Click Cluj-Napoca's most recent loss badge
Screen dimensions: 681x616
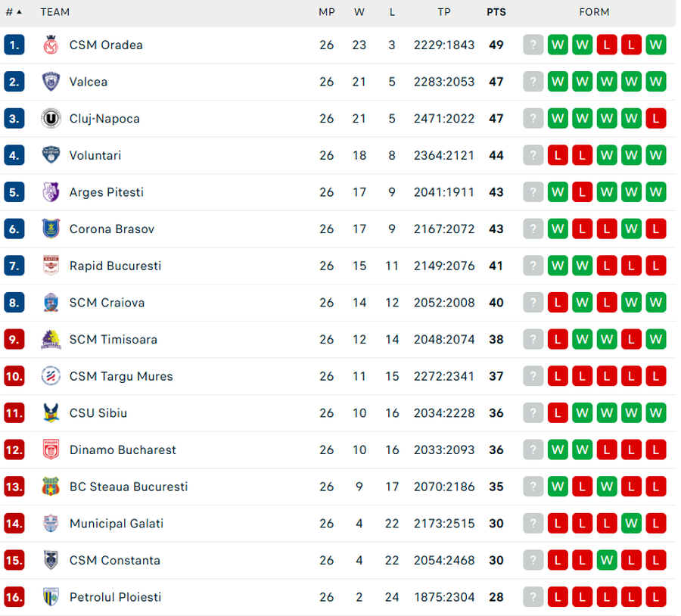656,119
